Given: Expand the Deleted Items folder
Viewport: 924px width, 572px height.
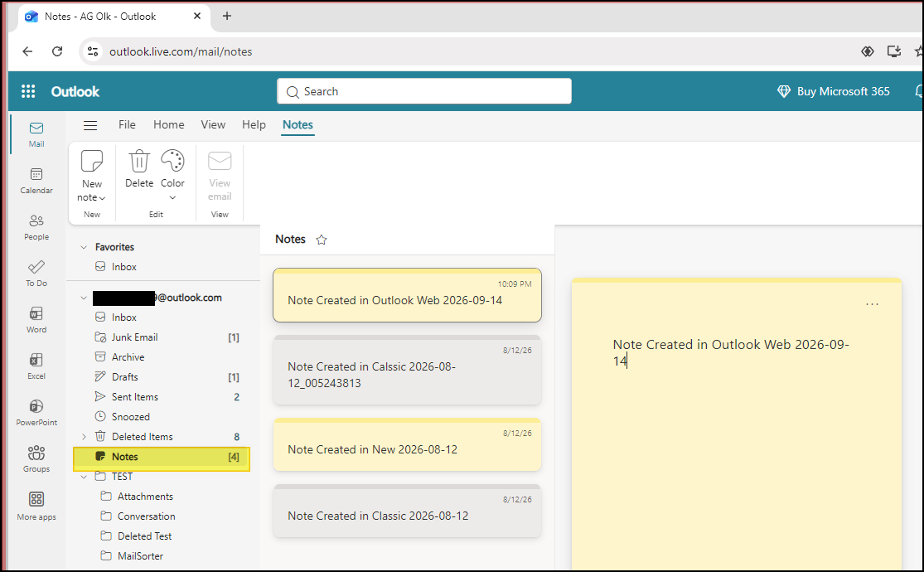Looking at the screenshot, I should coord(84,437).
